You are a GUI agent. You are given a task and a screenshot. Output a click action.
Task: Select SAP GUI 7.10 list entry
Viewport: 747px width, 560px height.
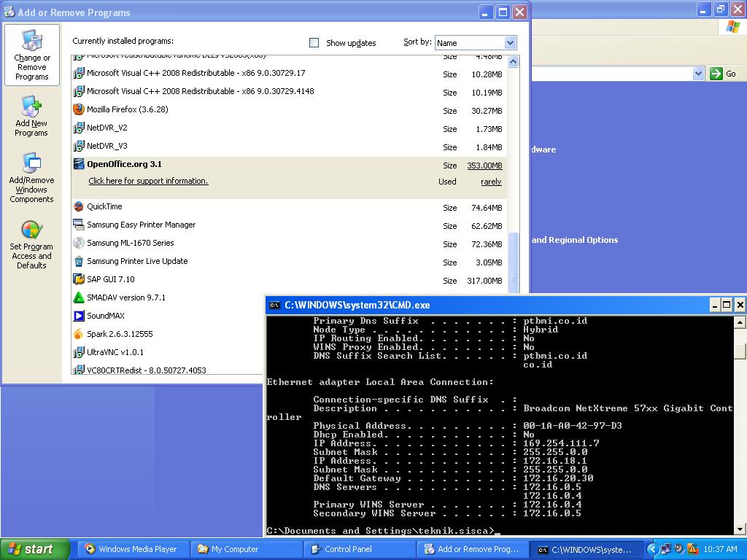click(111, 279)
